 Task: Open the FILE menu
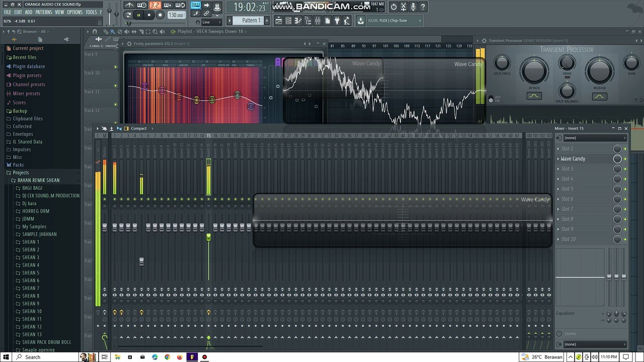[8, 12]
